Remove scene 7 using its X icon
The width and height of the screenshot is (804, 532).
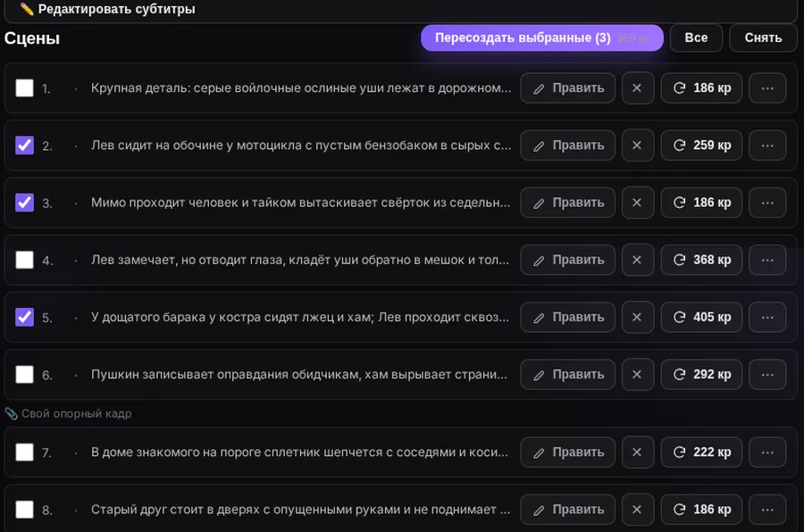tap(637, 453)
